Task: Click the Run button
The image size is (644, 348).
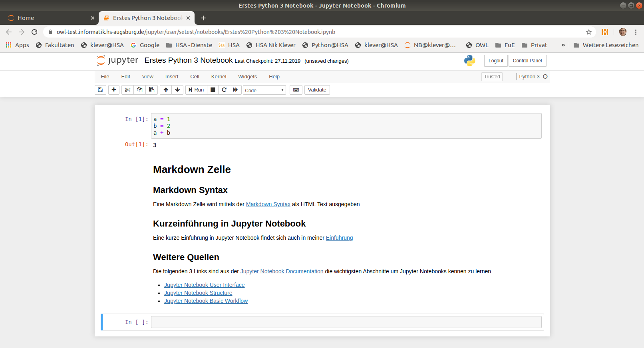Action: coord(196,90)
